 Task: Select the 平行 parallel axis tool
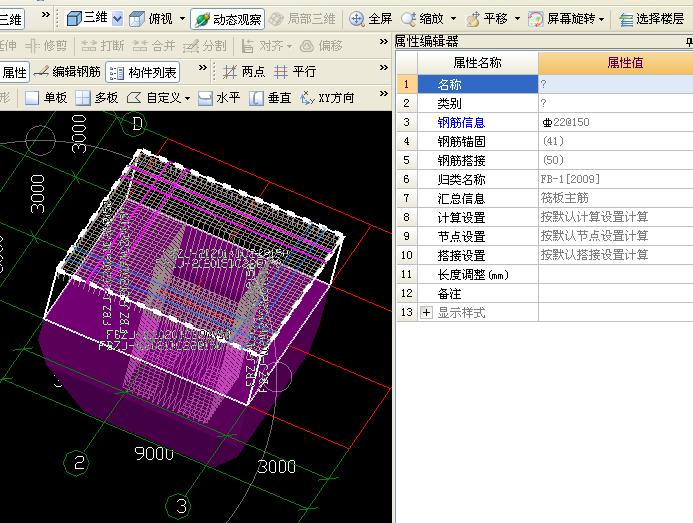pos(295,72)
